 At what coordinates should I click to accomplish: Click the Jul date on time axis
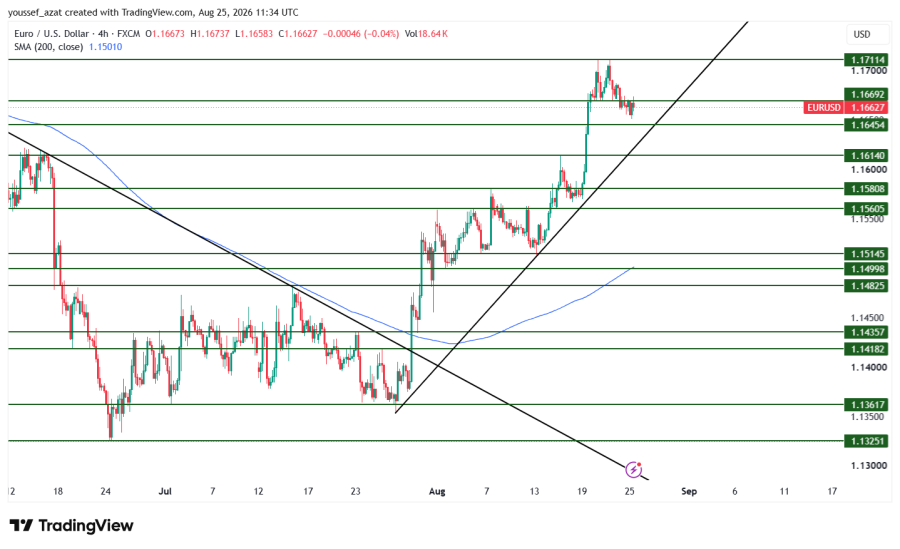click(x=165, y=491)
